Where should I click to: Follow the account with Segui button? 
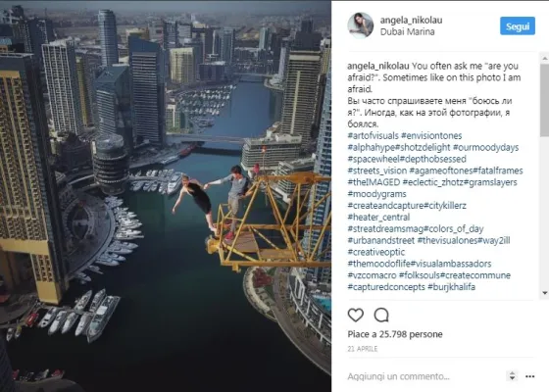point(518,25)
